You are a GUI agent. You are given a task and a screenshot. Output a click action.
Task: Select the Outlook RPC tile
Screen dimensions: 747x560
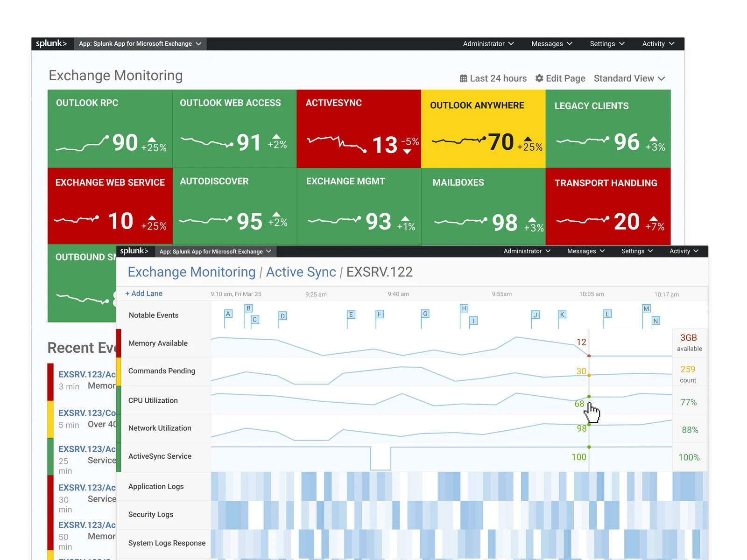[x=110, y=129]
